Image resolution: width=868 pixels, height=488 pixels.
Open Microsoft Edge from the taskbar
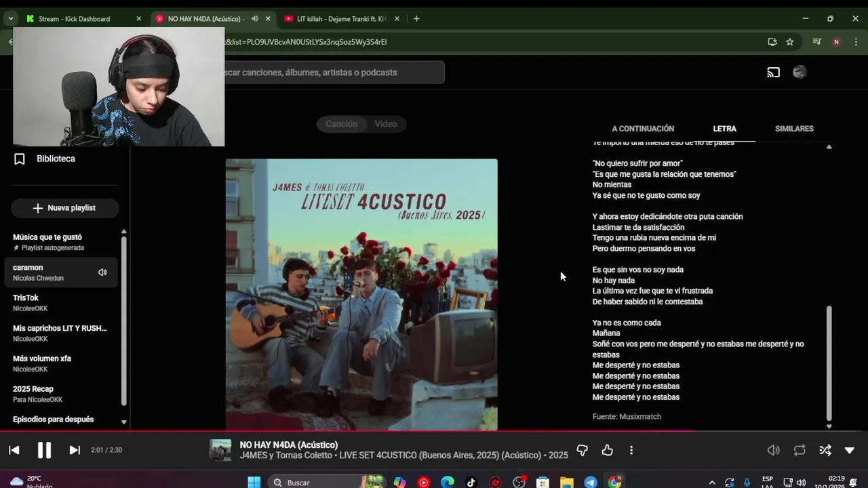(x=448, y=482)
